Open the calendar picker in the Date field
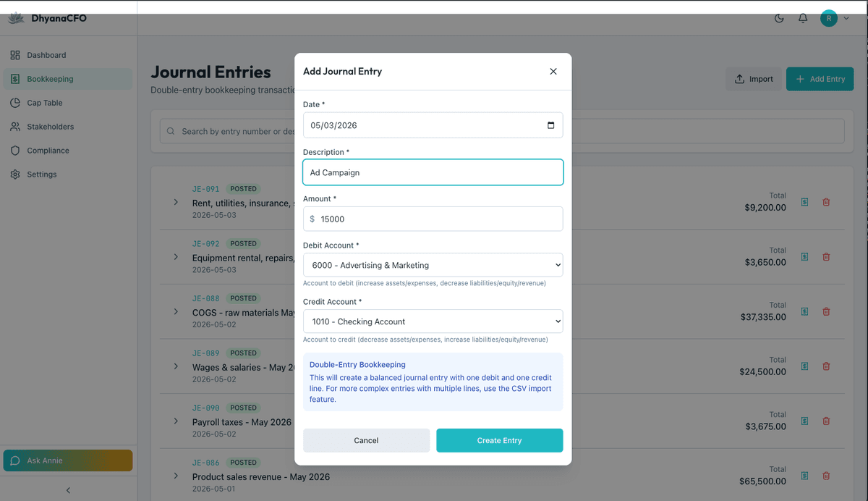The height and width of the screenshot is (501, 868). click(550, 125)
